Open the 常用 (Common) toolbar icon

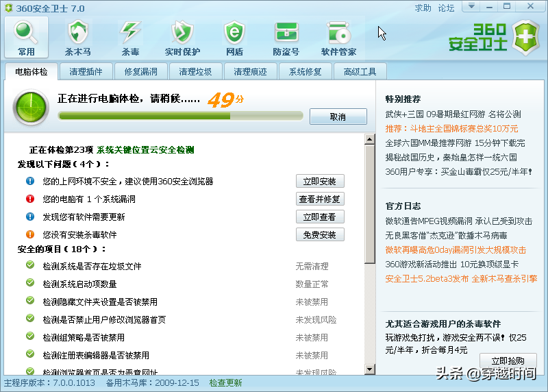coord(27,36)
